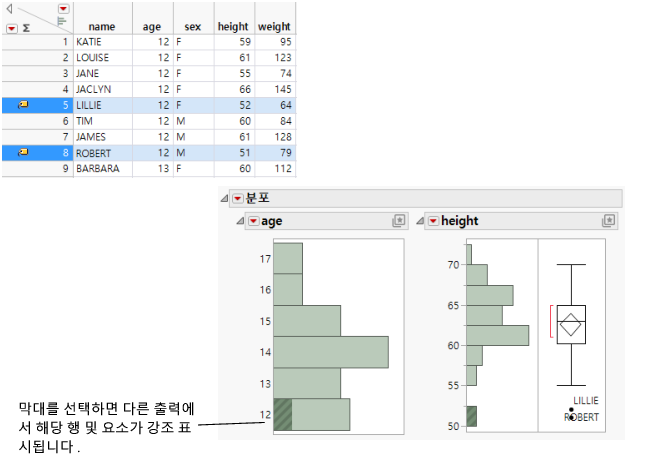Open the rows red triangle menu beside the sigma
Screen dimensions: 646x471
[12, 28]
